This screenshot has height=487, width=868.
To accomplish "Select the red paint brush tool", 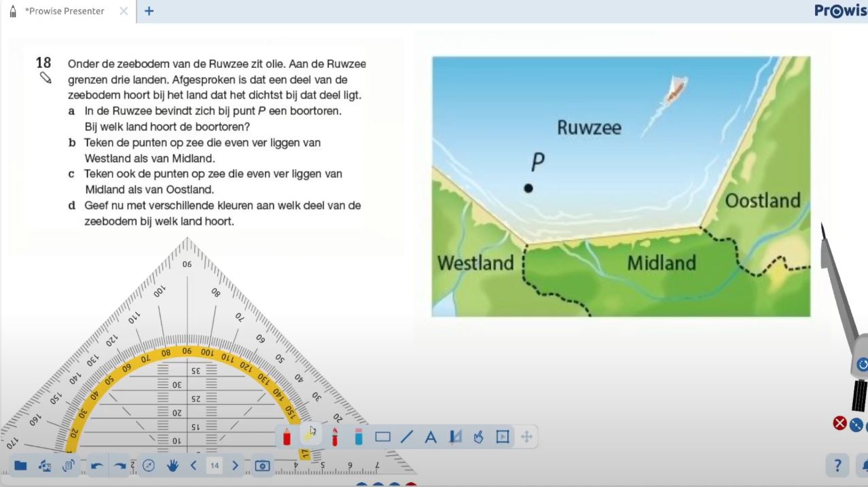I will click(334, 437).
